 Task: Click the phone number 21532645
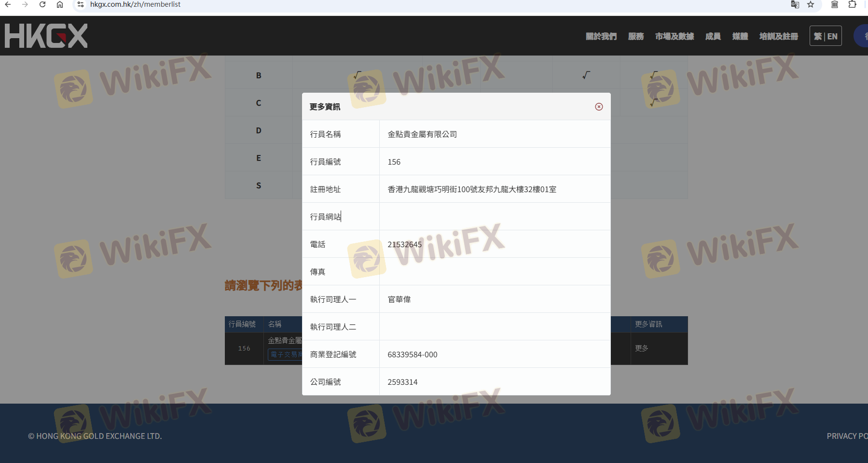405,244
